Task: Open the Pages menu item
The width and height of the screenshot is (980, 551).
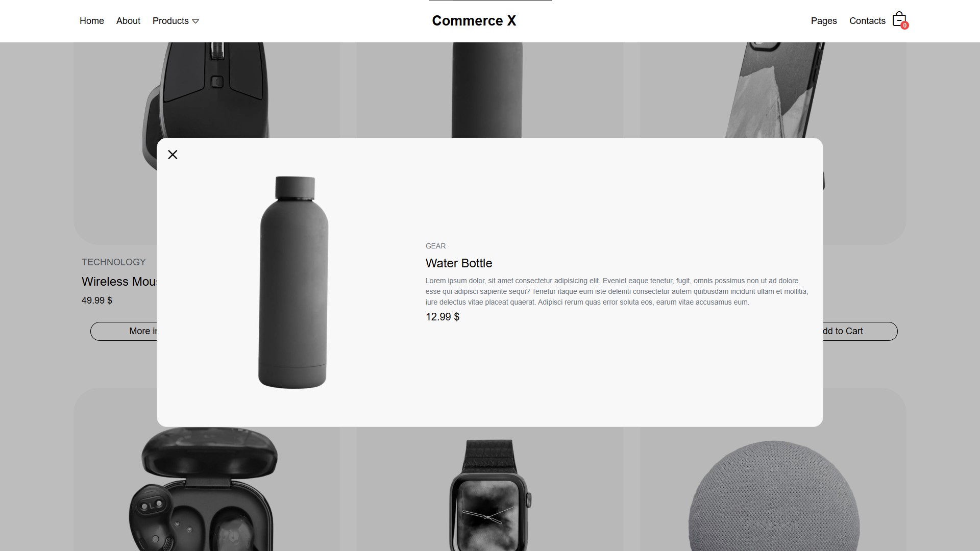Action: pos(824,21)
